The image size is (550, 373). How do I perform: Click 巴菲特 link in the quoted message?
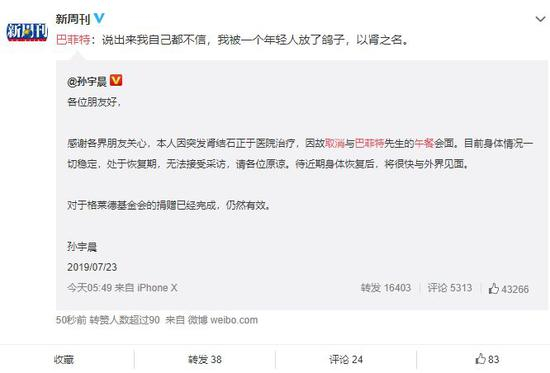[369, 143]
